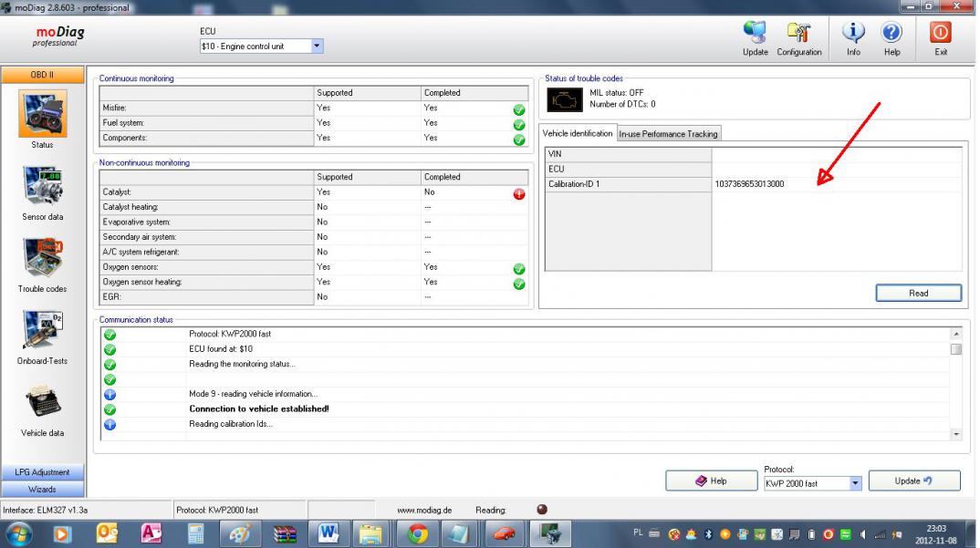Open Microsoft Word from the taskbar
This screenshot has height=548, width=980.
pos(328,533)
